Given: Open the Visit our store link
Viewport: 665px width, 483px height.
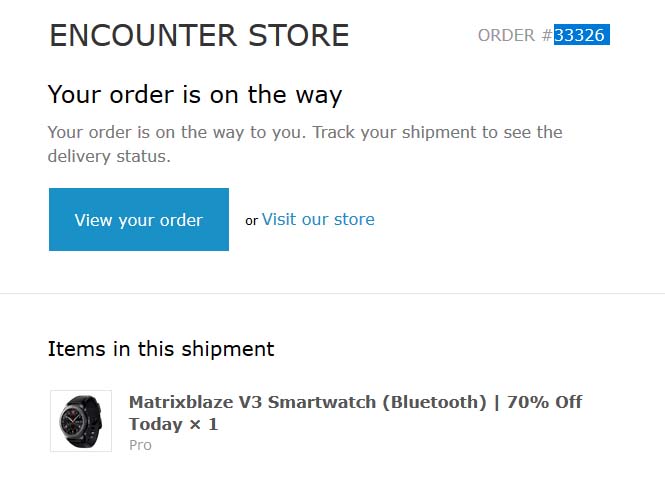Looking at the screenshot, I should pyautogui.click(x=318, y=220).
